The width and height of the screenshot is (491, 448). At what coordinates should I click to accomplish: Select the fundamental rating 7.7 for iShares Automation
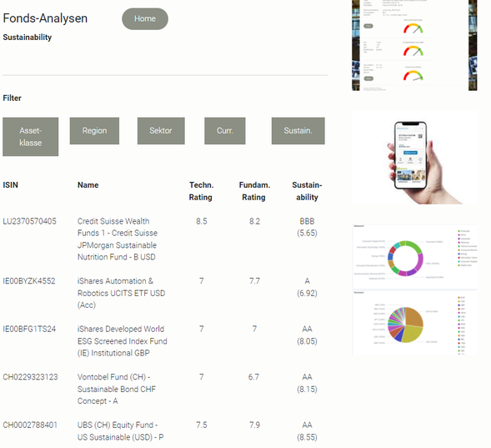pyautogui.click(x=254, y=281)
